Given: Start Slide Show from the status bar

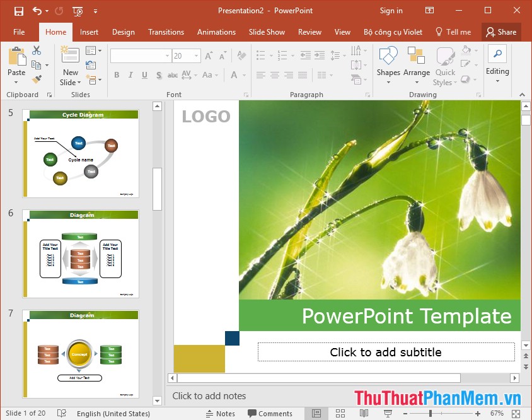Looking at the screenshot, I should coord(388,413).
